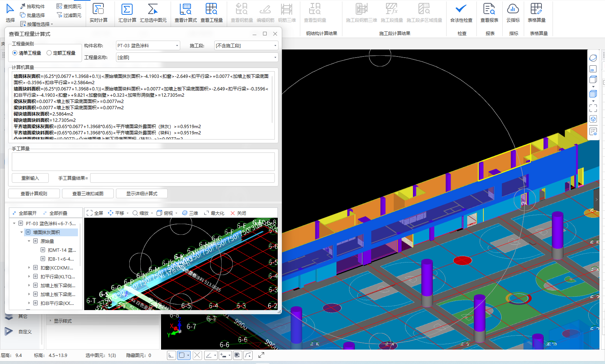Click the 计算机算量 formula list scrollbar
The height and width of the screenshot is (364, 605).
click(x=273, y=100)
